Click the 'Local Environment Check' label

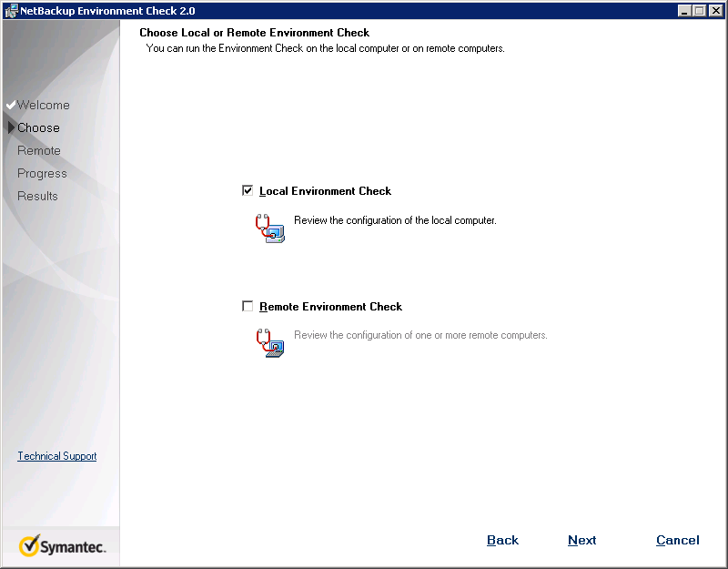(x=325, y=191)
